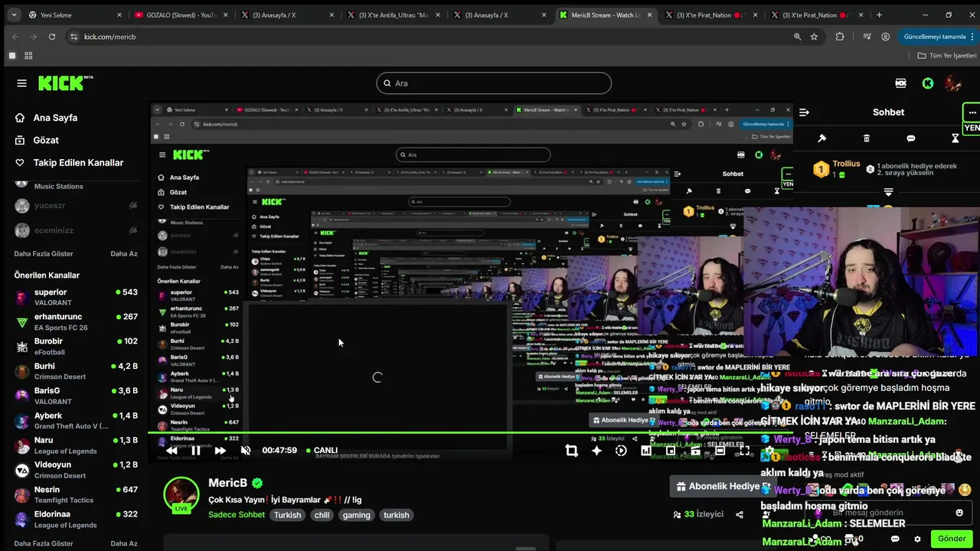The image size is (980, 551).
Task: Click the Sadece Sohbet category link
Action: [x=237, y=515]
